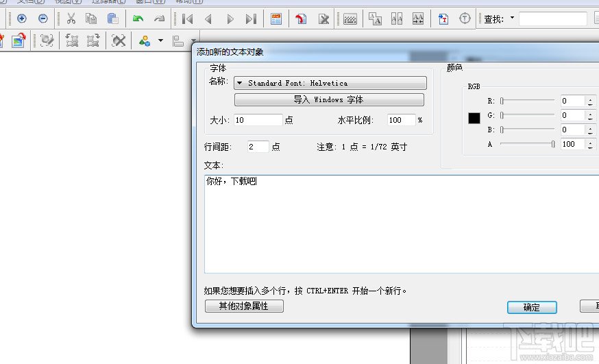
Task: Click the circled T text tool icon
Action: pyautogui.click(x=465, y=19)
